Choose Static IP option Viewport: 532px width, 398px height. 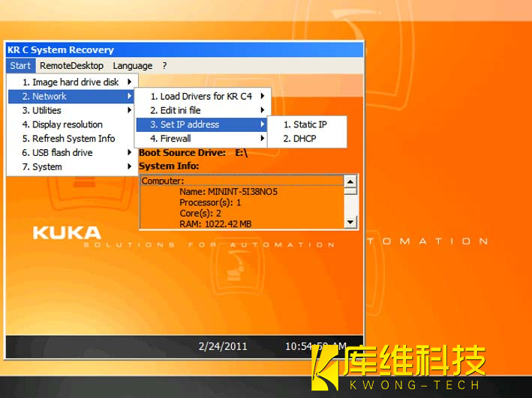(305, 124)
